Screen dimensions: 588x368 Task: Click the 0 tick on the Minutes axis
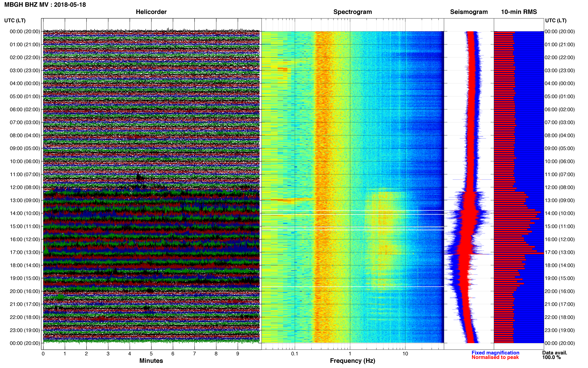point(43,354)
